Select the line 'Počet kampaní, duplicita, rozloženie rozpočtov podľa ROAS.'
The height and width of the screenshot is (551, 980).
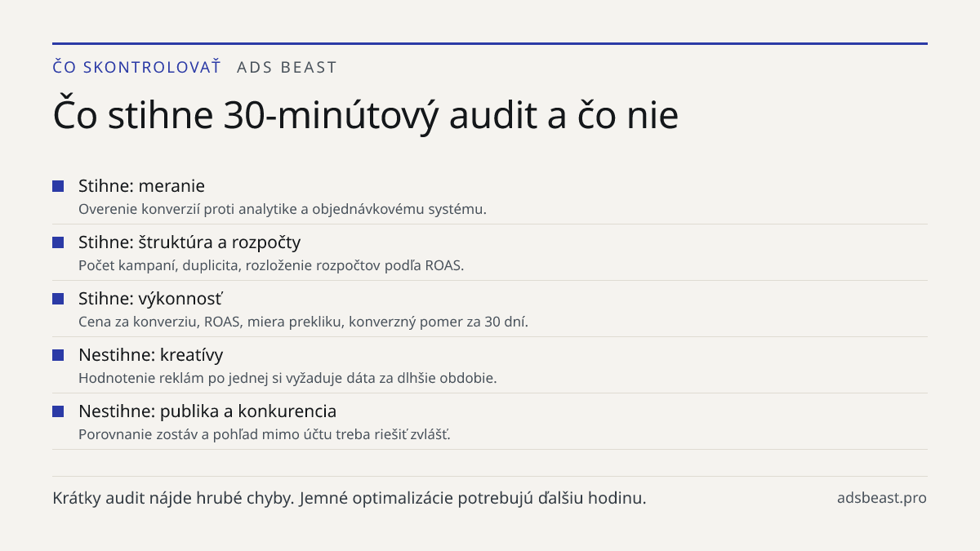point(271,265)
